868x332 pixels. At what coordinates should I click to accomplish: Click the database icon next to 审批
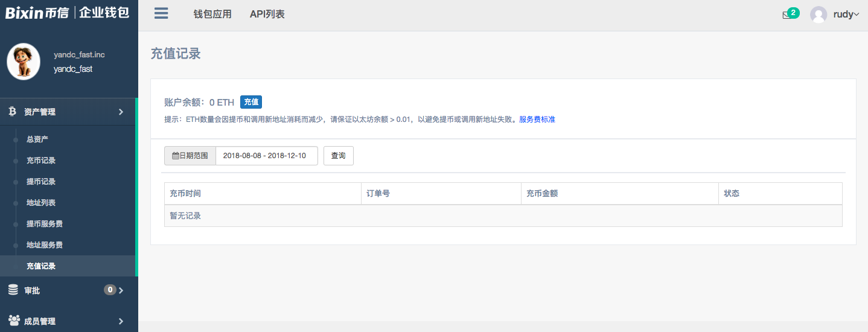click(13, 290)
